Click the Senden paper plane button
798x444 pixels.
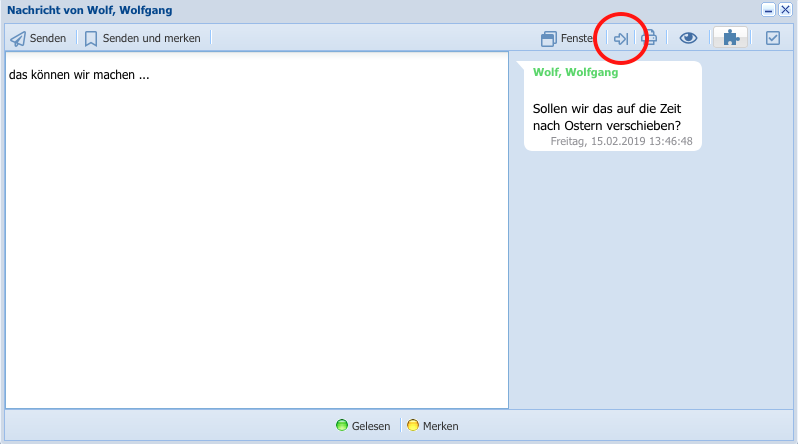pyautogui.click(x=39, y=39)
